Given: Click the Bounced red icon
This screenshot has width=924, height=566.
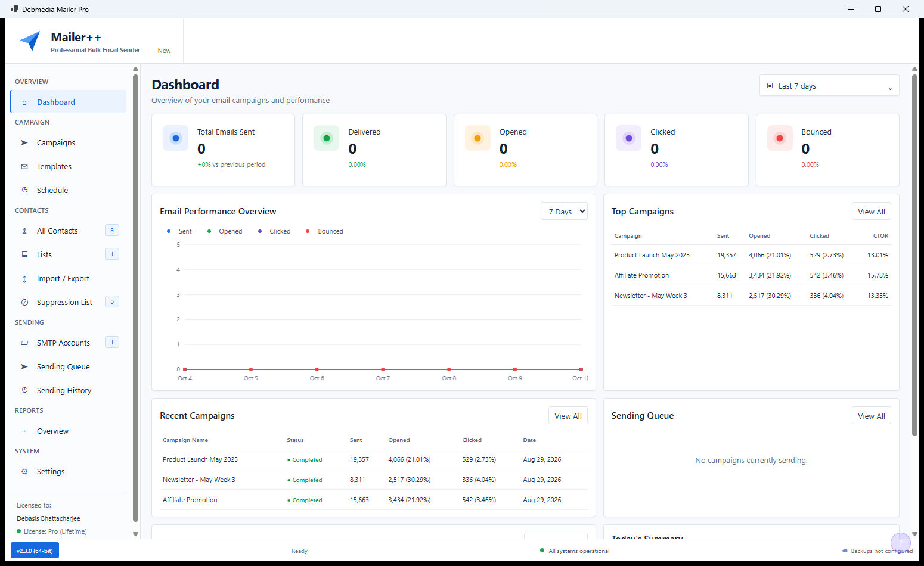Looking at the screenshot, I should click(780, 138).
